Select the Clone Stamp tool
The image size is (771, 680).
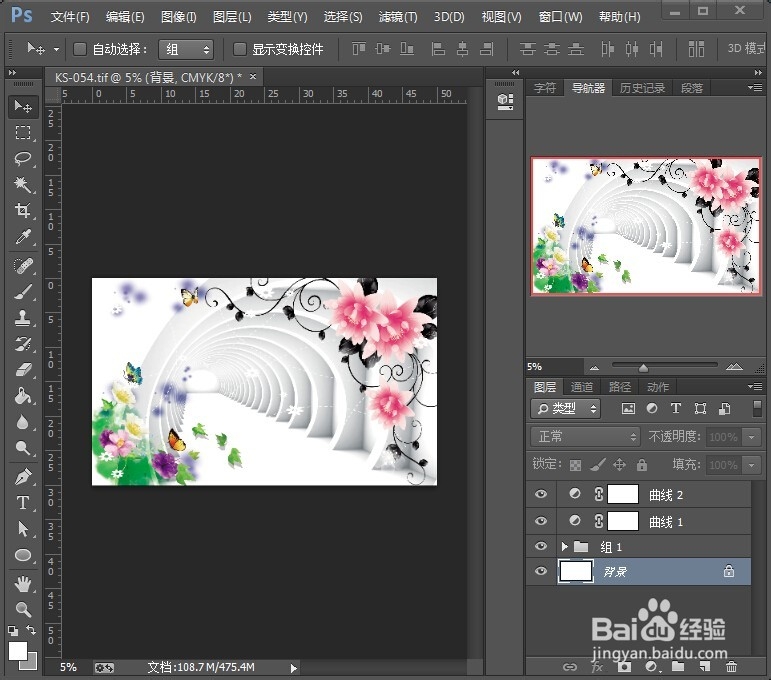click(23, 318)
